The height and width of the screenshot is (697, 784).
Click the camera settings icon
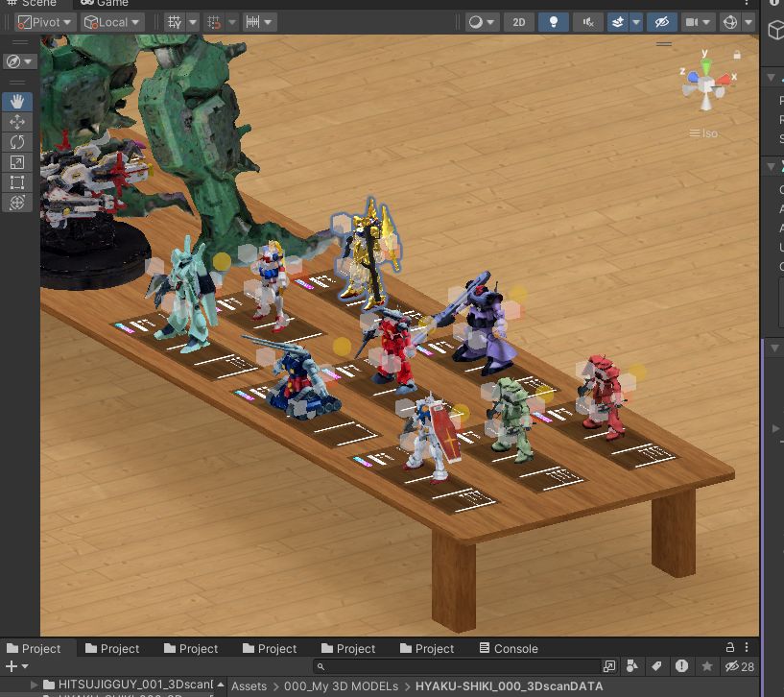[x=692, y=22]
